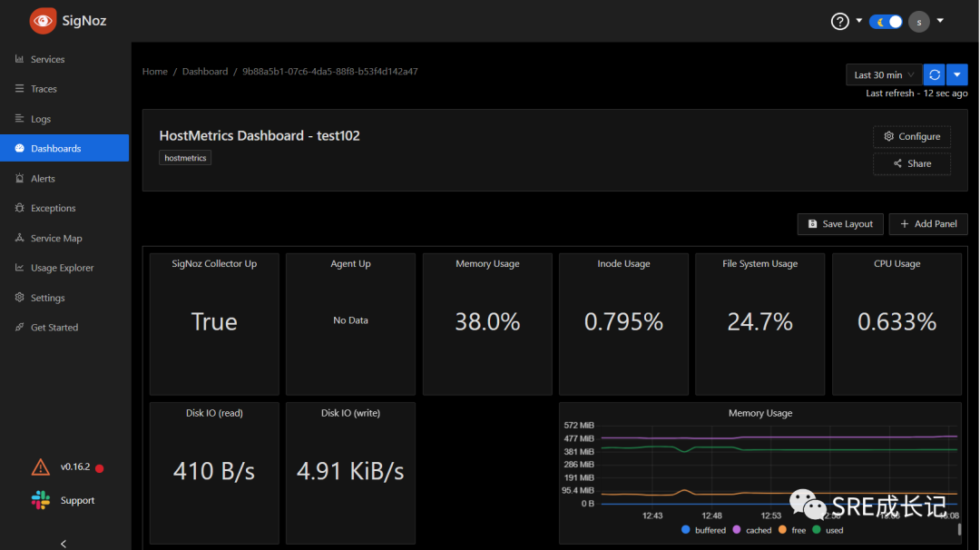Click the hostmetrics tag
The height and width of the screenshot is (550, 980).
click(x=185, y=158)
